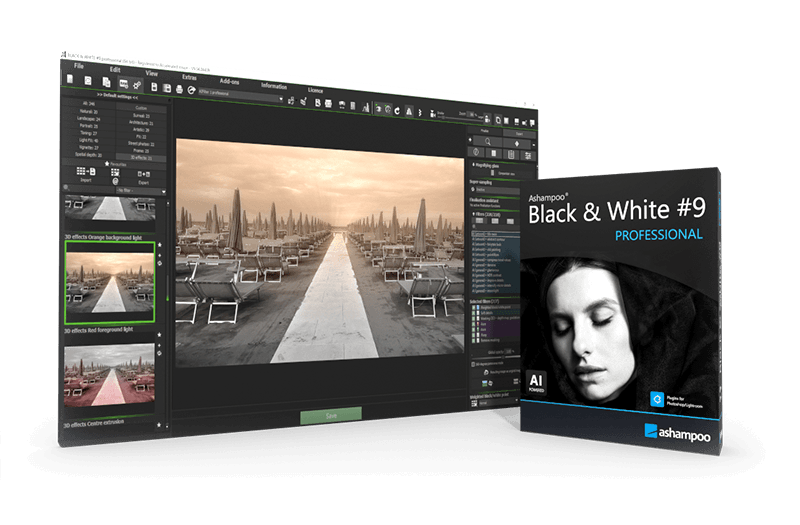Toggle first checkbox in Selected filters list
The width and height of the screenshot is (800, 525).
pos(473,308)
